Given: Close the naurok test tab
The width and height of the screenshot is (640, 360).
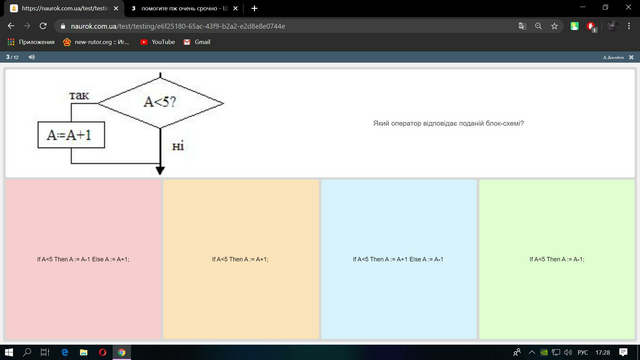Looking at the screenshot, I should pyautogui.click(x=116, y=9).
